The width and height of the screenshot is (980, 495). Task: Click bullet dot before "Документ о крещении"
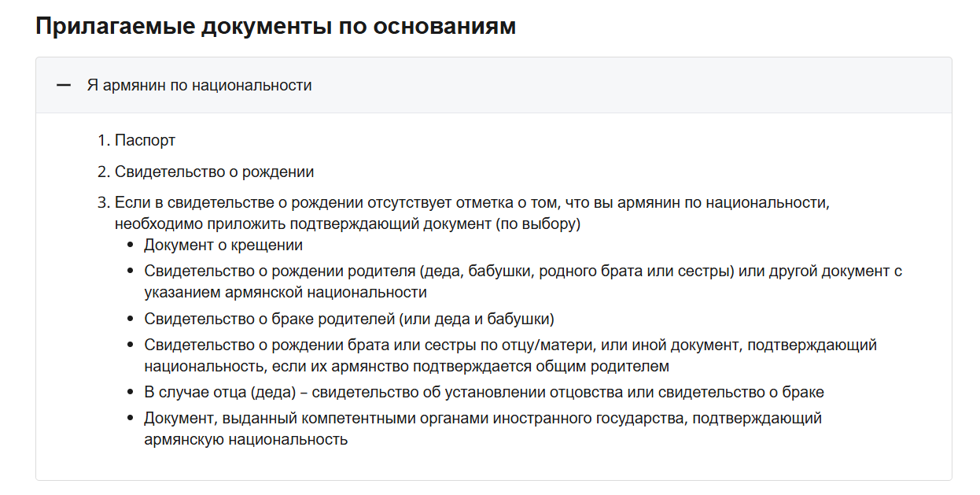coord(131,246)
